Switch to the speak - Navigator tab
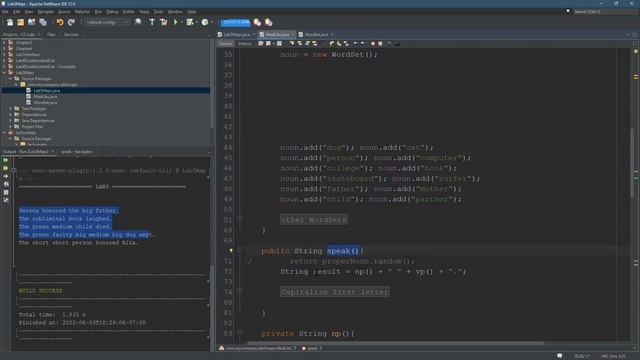640x360 pixels. [77, 152]
